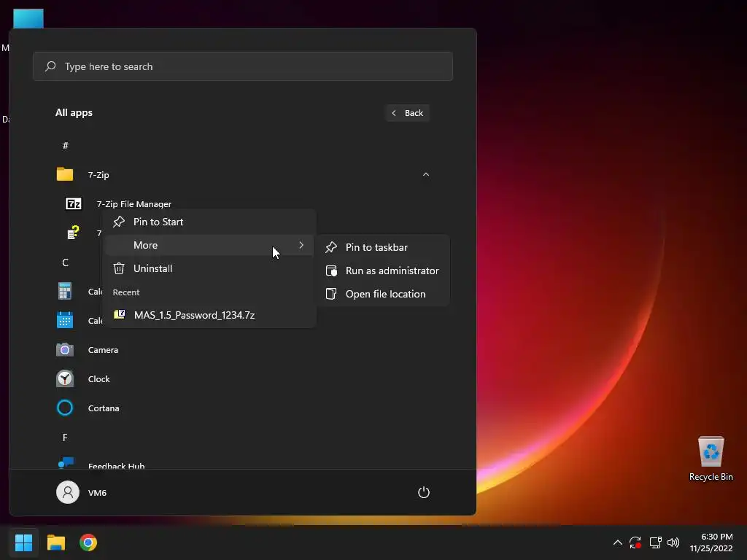Click in the Type here to search field
The height and width of the screenshot is (560, 747).
click(243, 66)
